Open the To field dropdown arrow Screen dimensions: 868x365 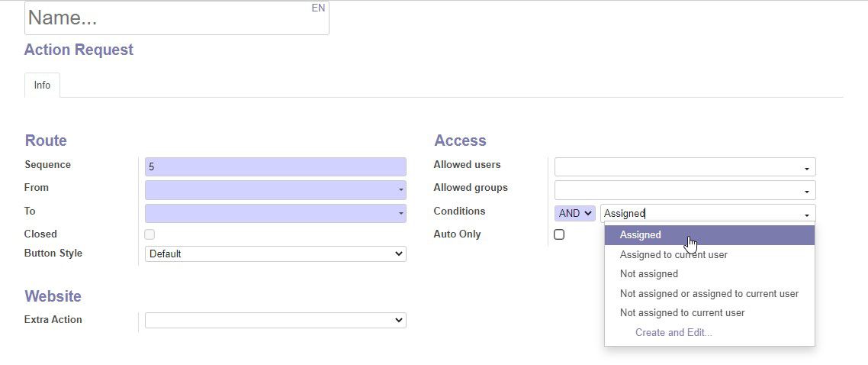pos(400,214)
